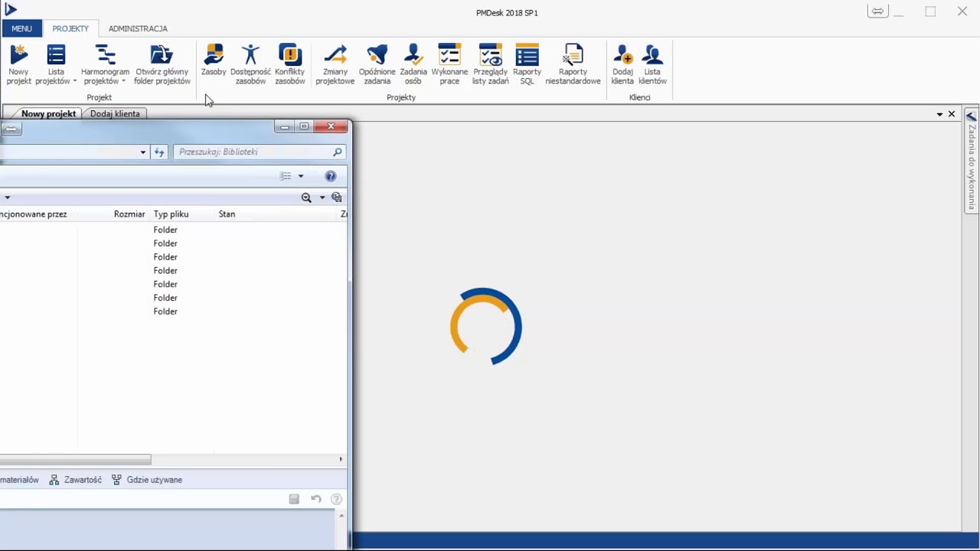Open Wykonane prace report
Image resolution: width=980 pixels, height=551 pixels.
pos(449,64)
